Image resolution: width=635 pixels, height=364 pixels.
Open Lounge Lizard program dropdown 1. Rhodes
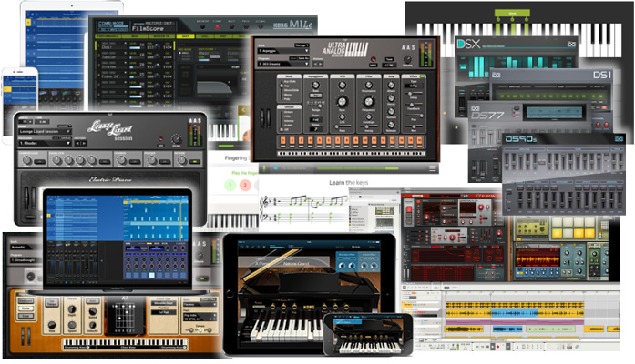click(x=45, y=143)
